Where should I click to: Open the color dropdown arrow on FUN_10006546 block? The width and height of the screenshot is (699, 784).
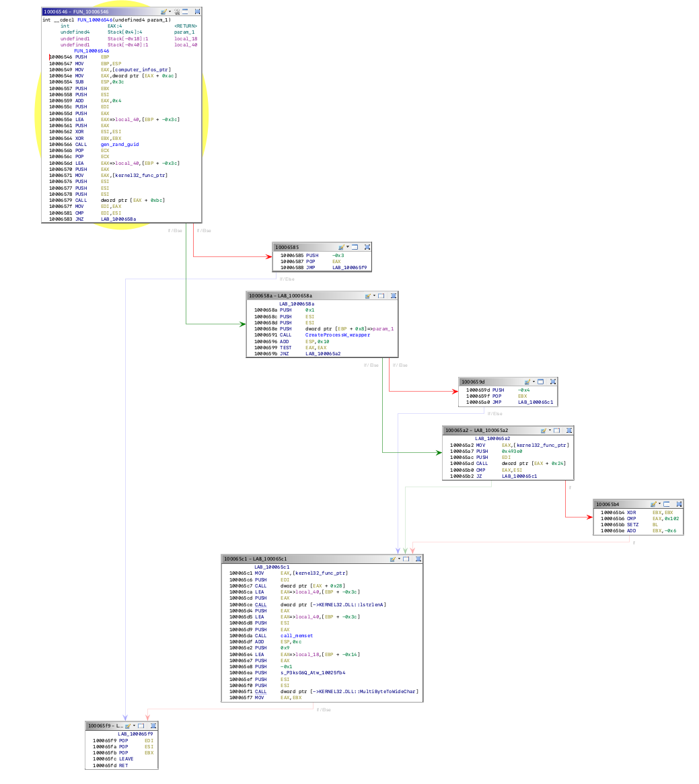coord(170,11)
